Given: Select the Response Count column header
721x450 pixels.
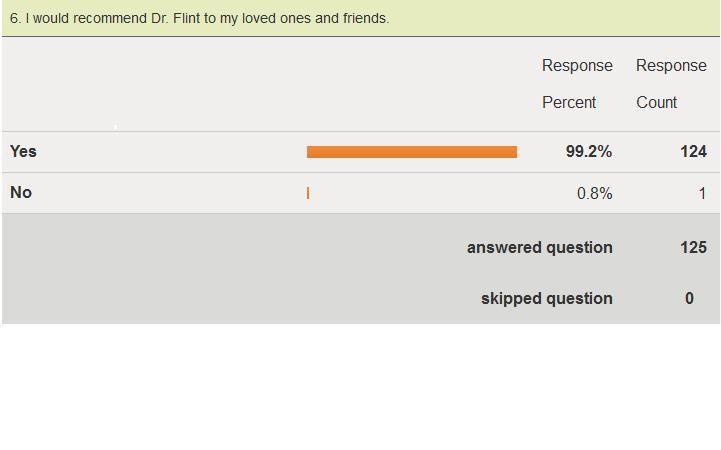Looking at the screenshot, I should point(671,84).
